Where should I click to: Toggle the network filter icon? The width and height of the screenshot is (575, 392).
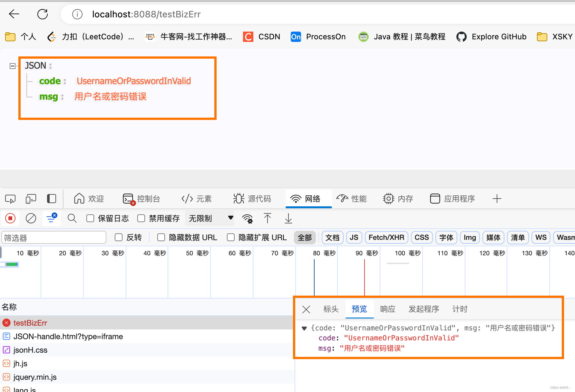[52, 219]
